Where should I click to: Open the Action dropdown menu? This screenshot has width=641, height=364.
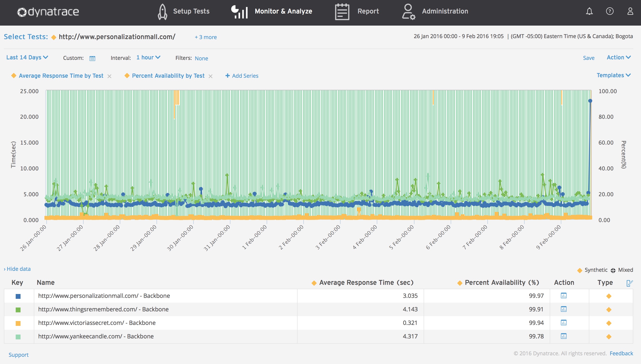619,57
